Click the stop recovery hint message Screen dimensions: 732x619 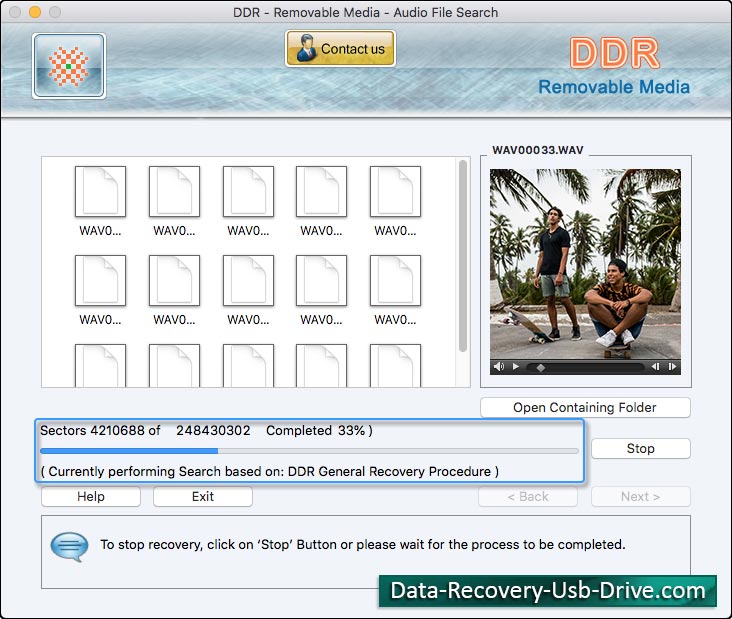[x=363, y=545]
